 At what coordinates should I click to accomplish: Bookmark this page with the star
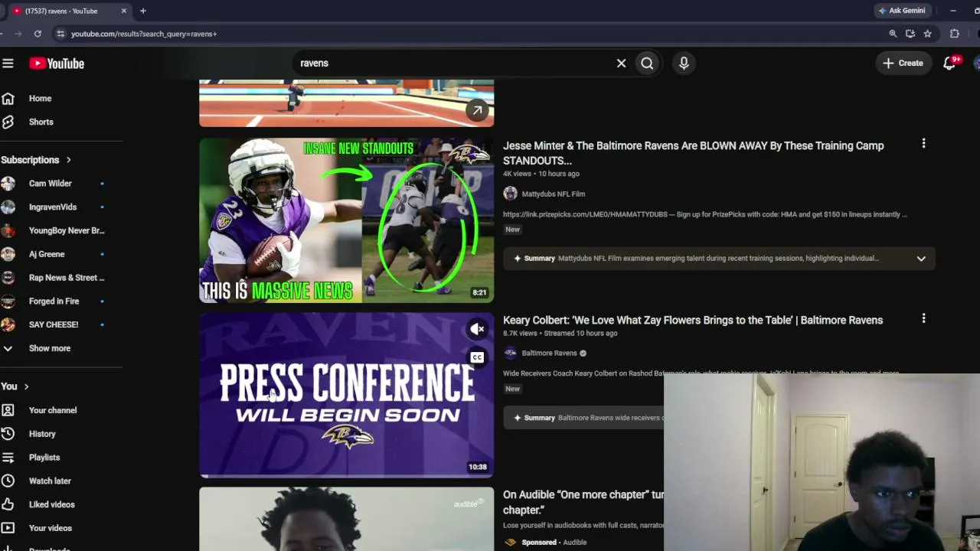tap(927, 34)
